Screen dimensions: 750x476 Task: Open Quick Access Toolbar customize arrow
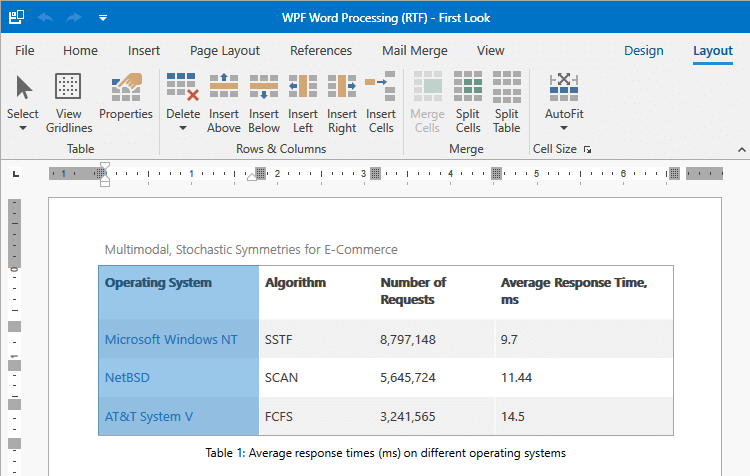click(103, 18)
